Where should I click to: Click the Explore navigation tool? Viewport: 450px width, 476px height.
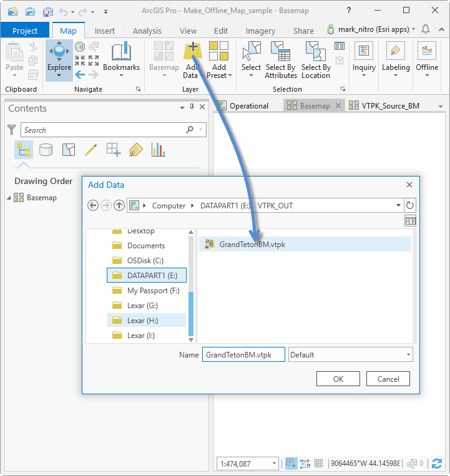coord(59,60)
